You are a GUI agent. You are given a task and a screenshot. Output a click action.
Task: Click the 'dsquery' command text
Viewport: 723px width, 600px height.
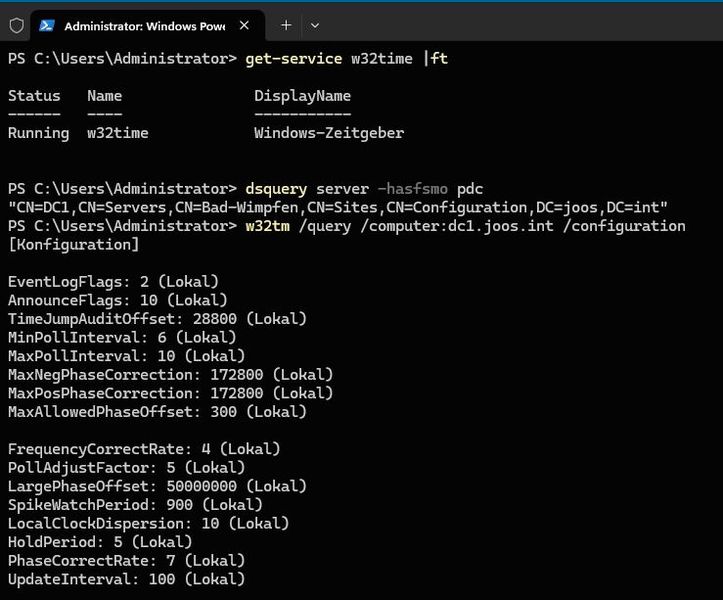coord(276,189)
